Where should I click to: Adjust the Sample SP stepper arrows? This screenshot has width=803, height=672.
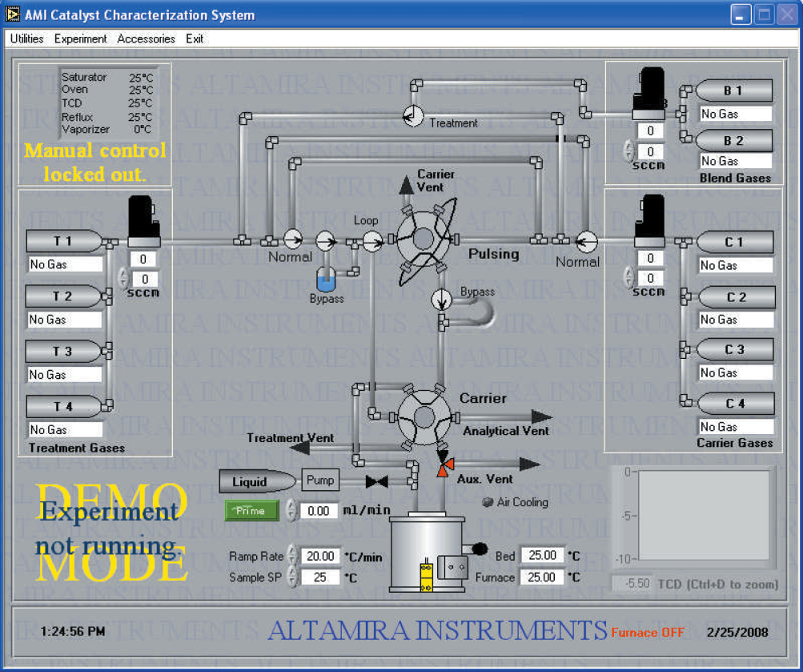coord(292,577)
